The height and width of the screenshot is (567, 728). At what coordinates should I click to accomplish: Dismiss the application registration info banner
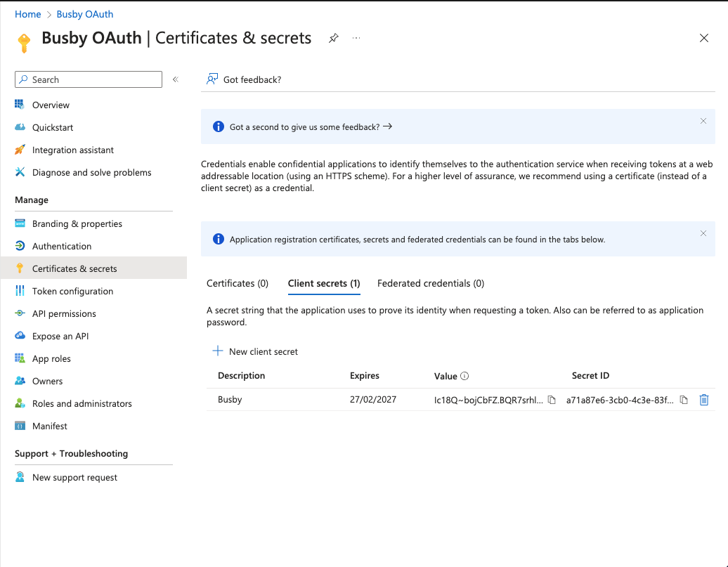coord(703,233)
